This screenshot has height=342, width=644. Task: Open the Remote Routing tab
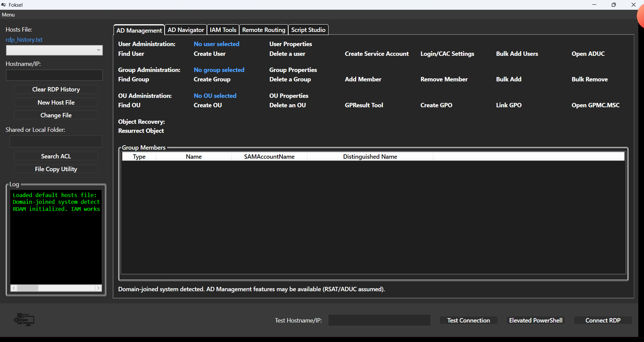264,30
